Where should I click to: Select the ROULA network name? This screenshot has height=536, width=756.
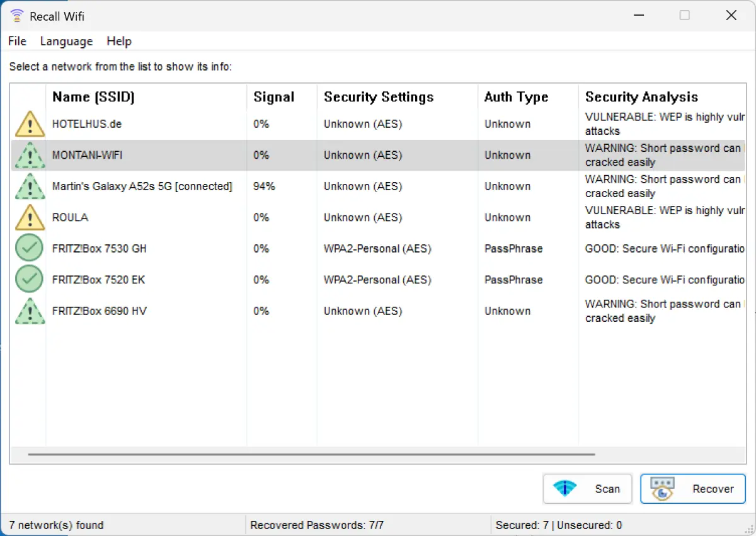pos(70,217)
